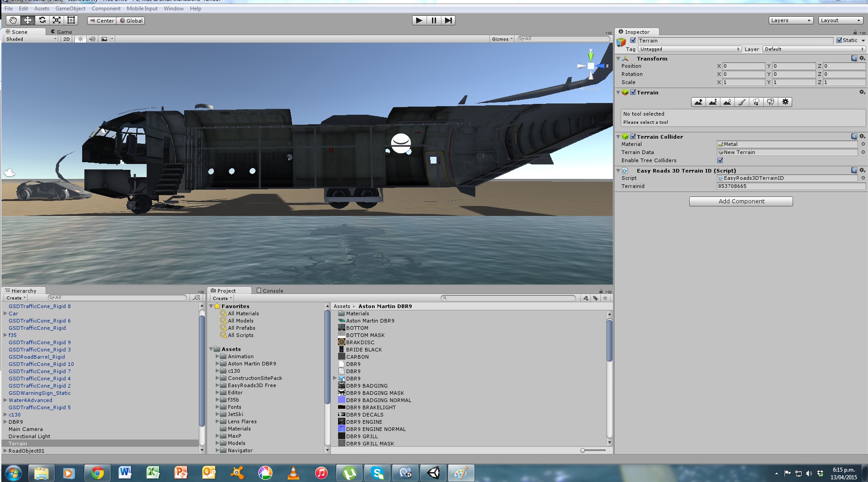Click Search by Type icon in Project
The width and height of the screenshot is (868, 482).
pyautogui.click(x=586, y=298)
